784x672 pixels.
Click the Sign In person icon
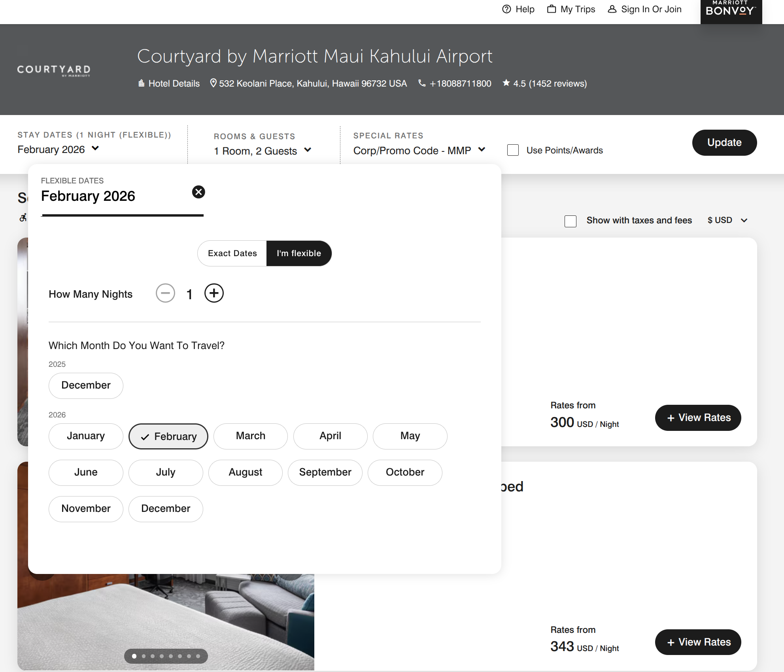pos(612,9)
